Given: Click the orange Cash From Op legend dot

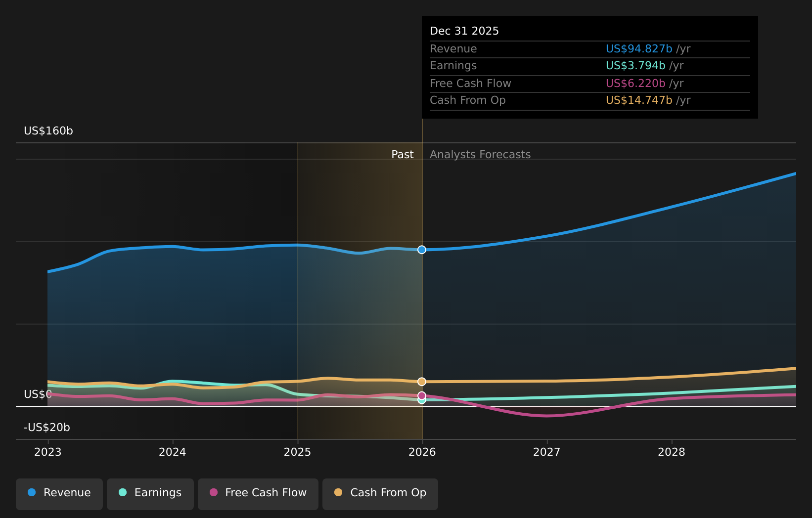Looking at the screenshot, I should 338,492.
